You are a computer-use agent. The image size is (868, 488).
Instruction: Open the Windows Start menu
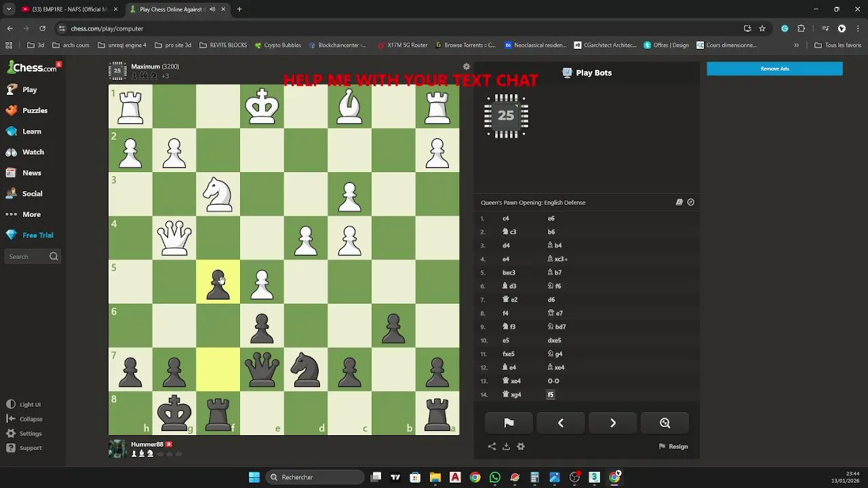(254, 477)
